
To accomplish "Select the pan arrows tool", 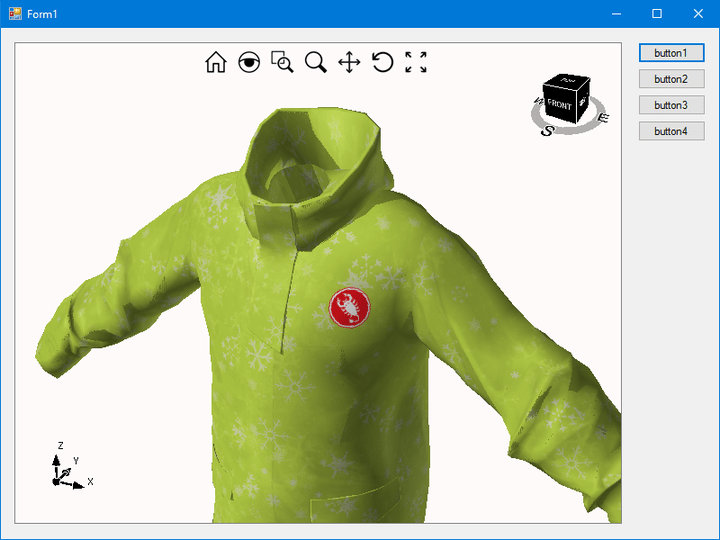I will (349, 63).
